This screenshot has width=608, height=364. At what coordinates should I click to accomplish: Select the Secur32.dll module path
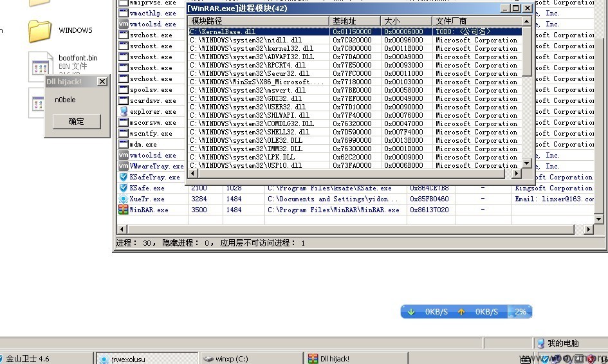(250, 73)
